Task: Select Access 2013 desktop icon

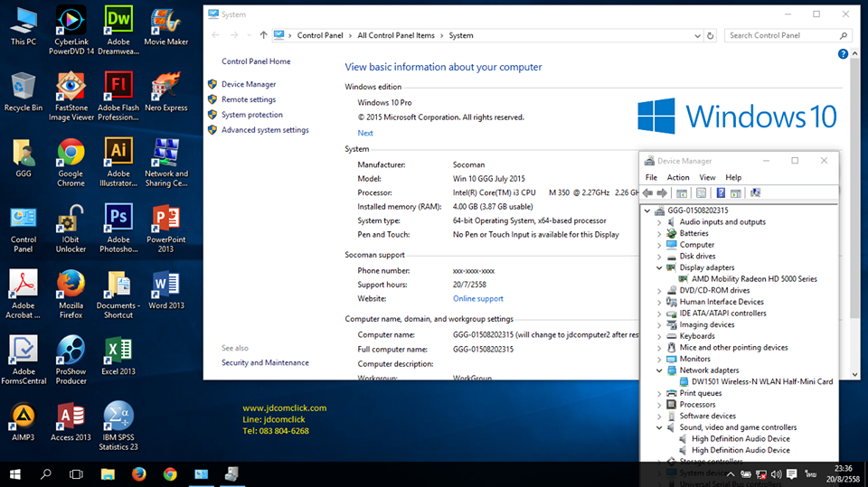Action: 71,421
